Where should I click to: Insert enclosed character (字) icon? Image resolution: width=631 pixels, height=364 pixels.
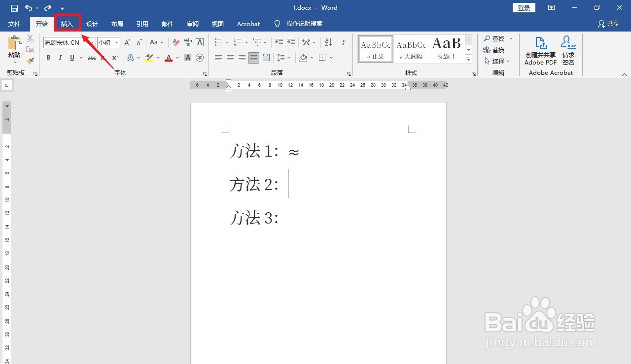[x=200, y=58]
